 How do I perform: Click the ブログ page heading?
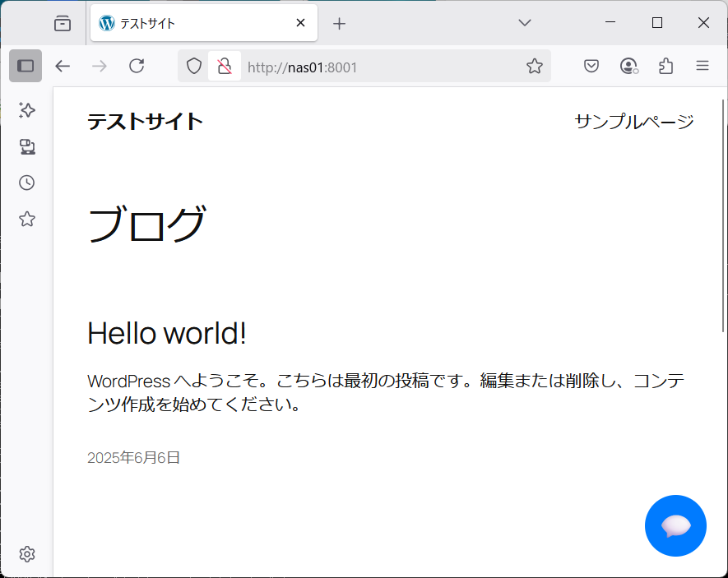tap(146, 224)
